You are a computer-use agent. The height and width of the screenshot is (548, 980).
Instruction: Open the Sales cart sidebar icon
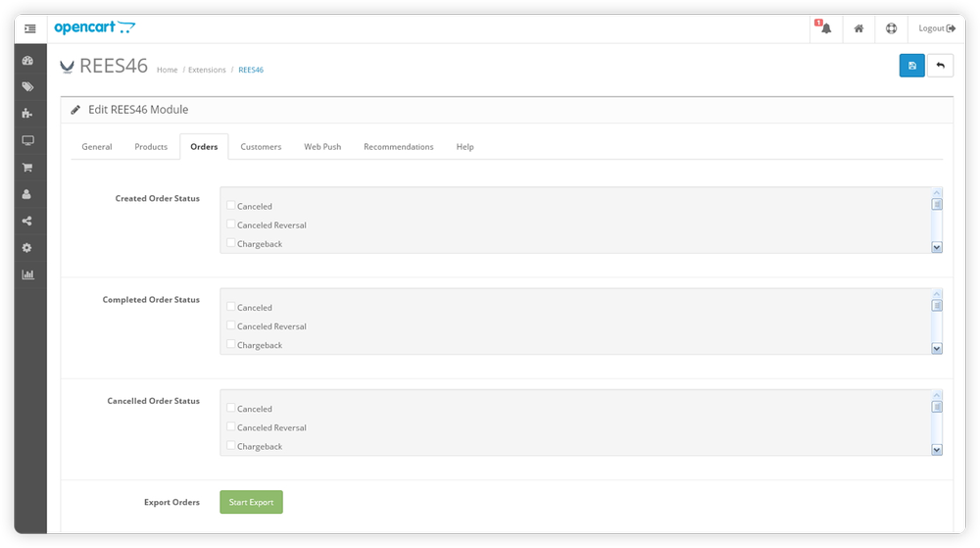(x=27, y=168)
